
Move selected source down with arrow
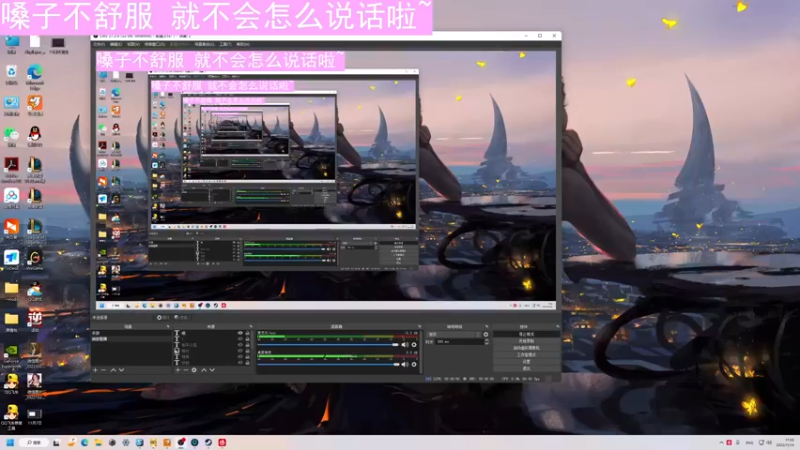[212, 370]
